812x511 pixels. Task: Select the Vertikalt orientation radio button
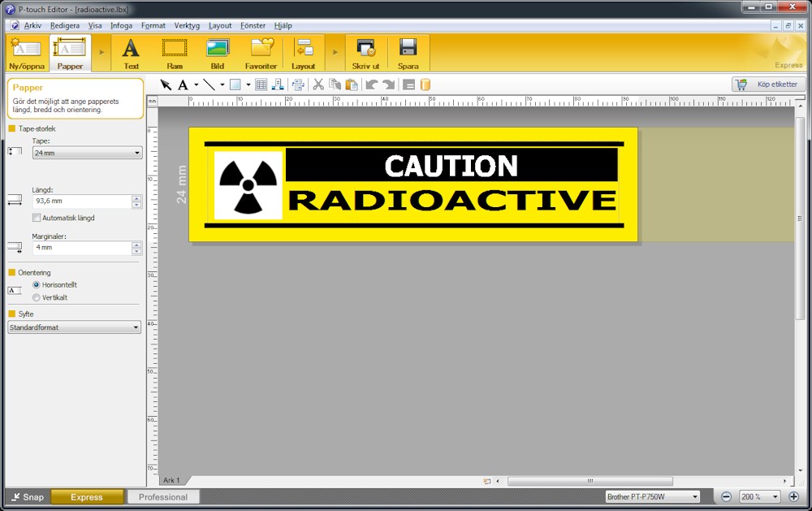coord(37,297)
